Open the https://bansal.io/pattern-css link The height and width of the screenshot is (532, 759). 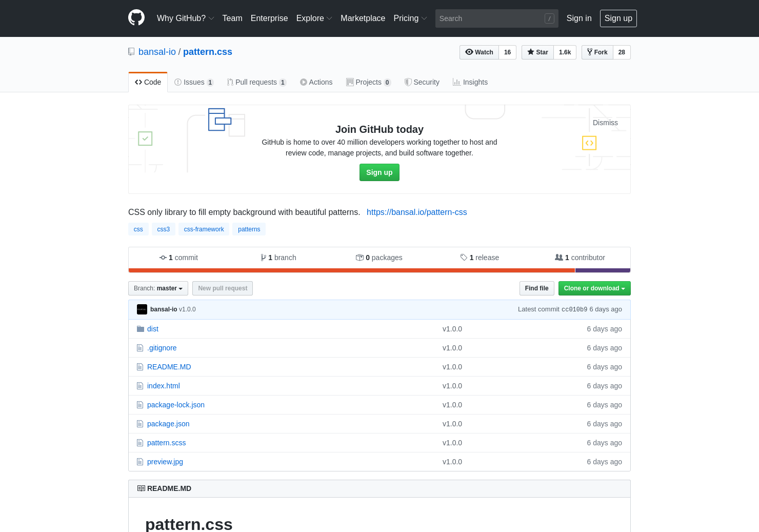[x=417, y=212]
